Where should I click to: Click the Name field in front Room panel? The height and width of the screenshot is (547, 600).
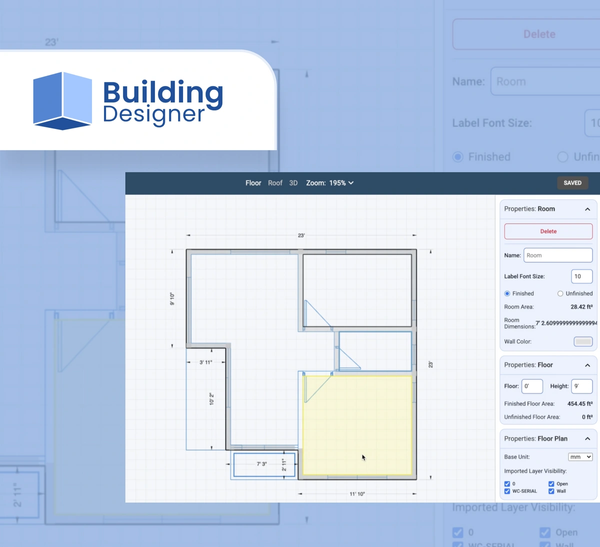[558, 255]
